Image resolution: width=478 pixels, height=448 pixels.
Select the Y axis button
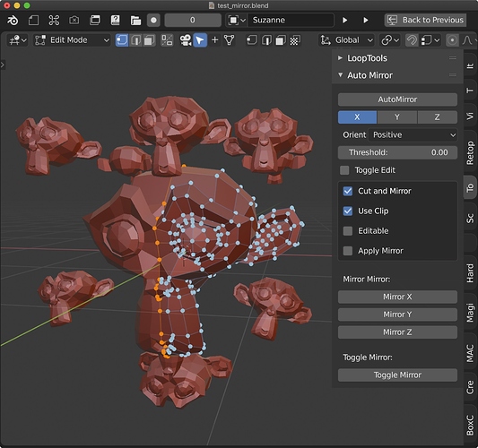397,117
